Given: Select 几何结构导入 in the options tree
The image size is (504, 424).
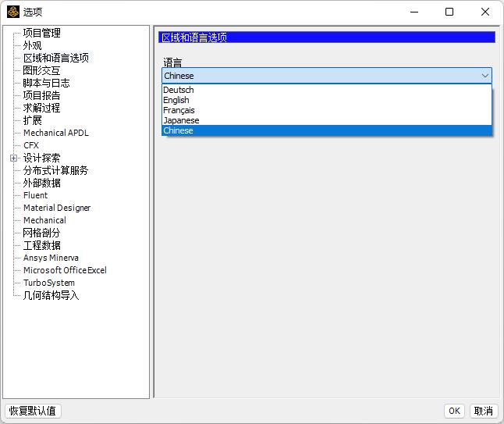Looking at the screenshot, I should coord(51,295).
